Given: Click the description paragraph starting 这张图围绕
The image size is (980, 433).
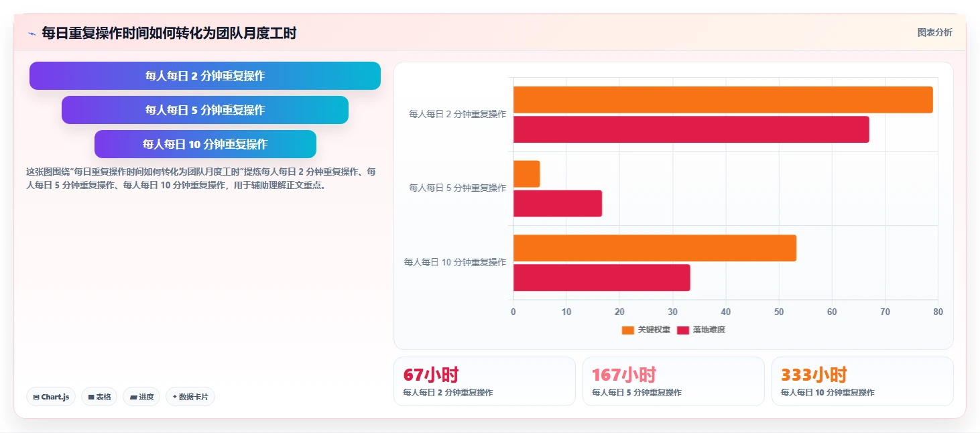Looking at the screenshot, I should point(201,179).
